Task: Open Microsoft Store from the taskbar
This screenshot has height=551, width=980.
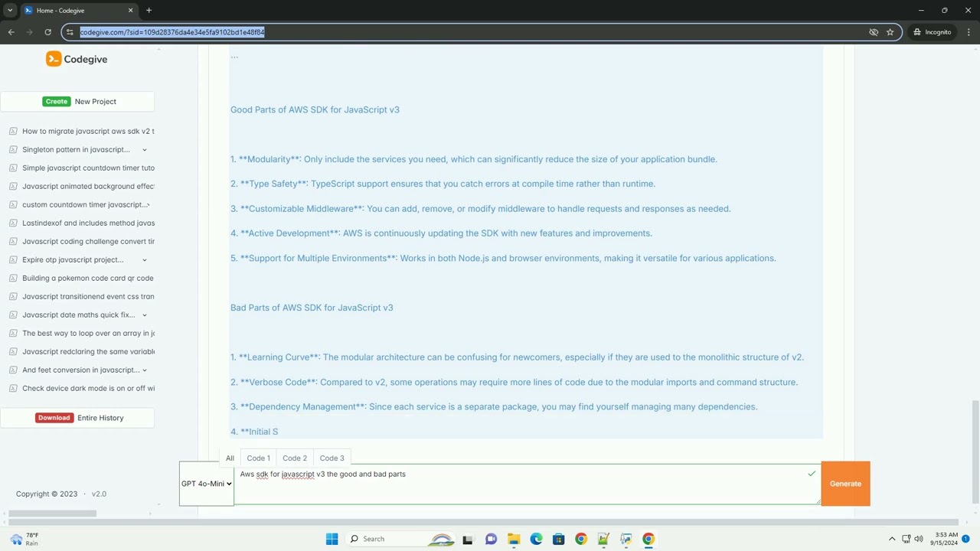Action: pos(558,539)
